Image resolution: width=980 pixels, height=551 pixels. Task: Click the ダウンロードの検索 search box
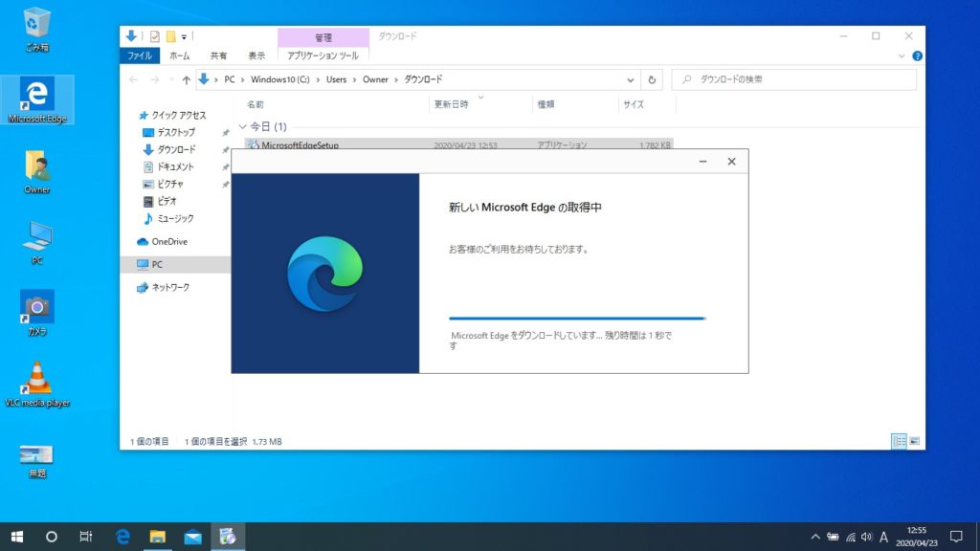pos(793,79)
